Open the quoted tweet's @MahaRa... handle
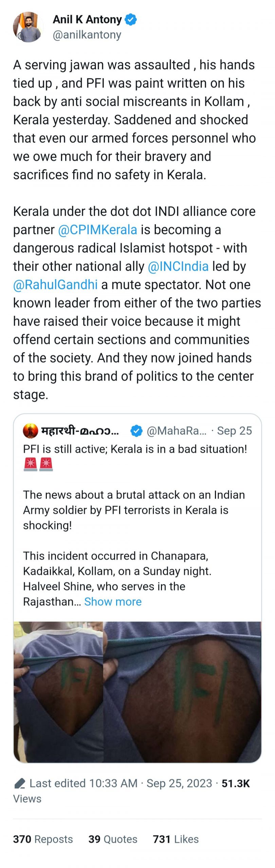Image resolution: width=275 pixels, height=868 pixels. click(x=176, y=431)
